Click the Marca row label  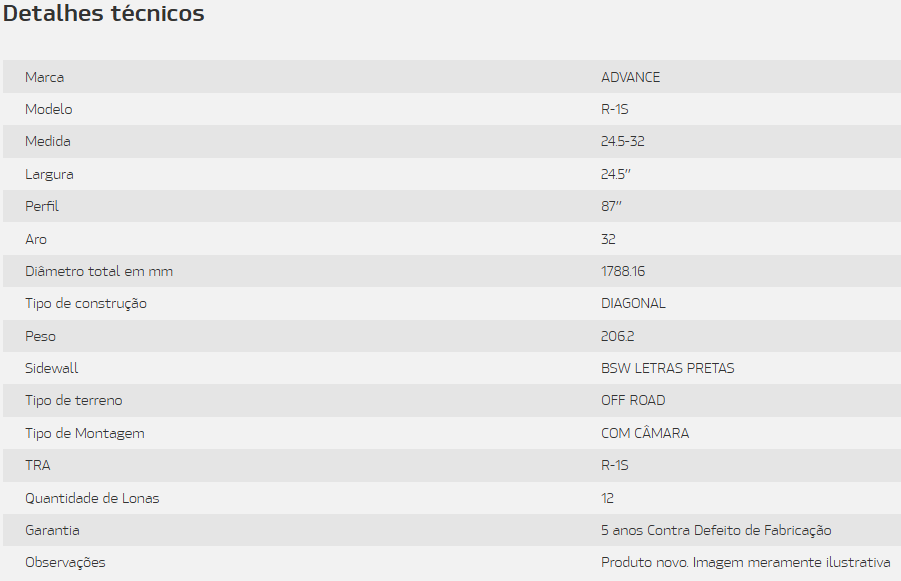(45, 77)
